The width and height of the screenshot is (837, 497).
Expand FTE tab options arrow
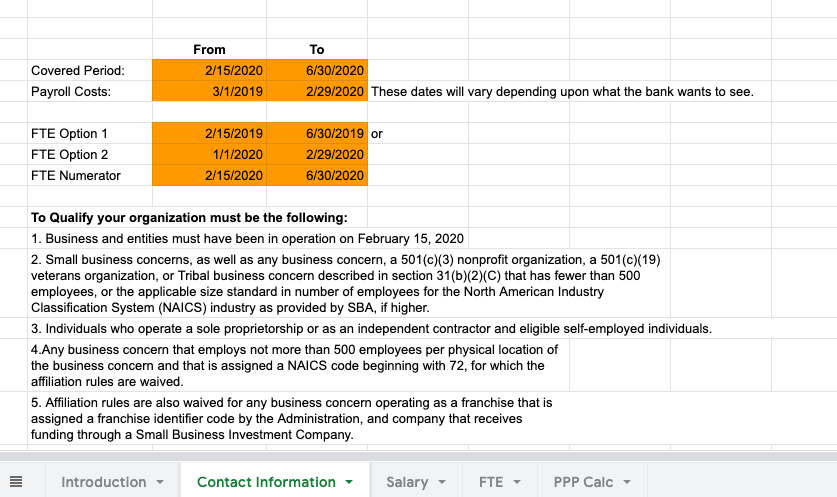(517, 482)
